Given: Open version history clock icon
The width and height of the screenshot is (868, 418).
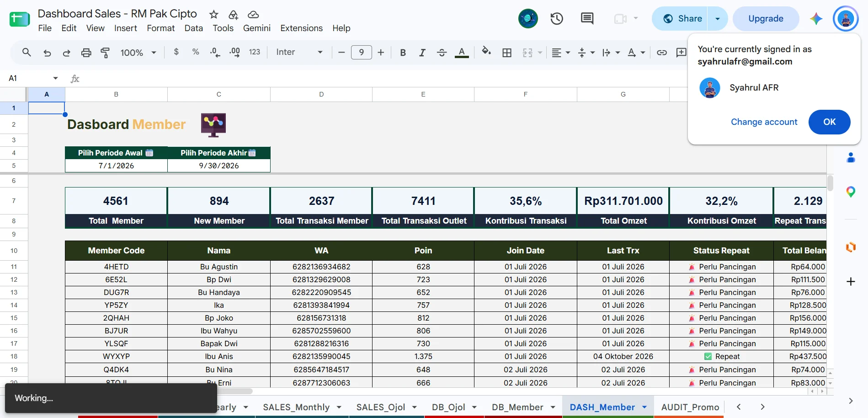Looking at the screenshot, I should [557, 19].
